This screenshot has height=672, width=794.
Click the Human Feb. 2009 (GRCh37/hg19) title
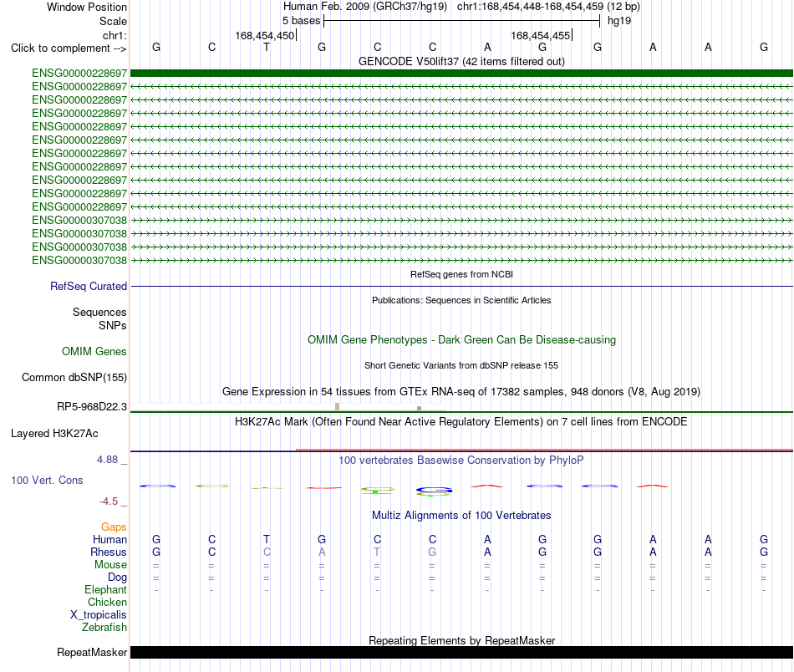[365, 7]
